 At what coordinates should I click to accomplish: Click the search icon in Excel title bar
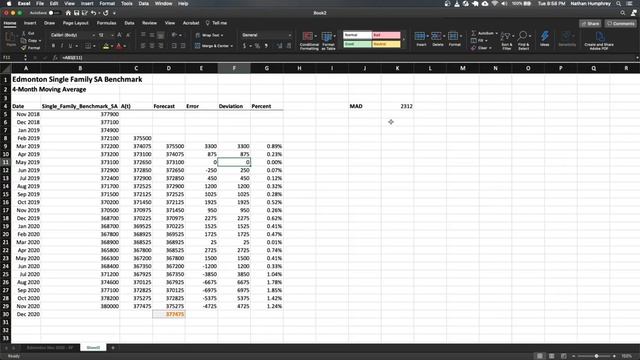click(x=622, y=13)
